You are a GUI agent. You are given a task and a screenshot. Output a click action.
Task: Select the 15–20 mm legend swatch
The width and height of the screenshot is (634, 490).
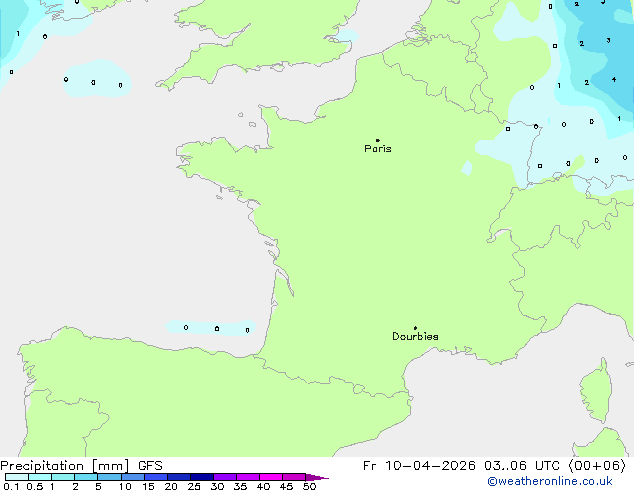click(x=156, y=477)
